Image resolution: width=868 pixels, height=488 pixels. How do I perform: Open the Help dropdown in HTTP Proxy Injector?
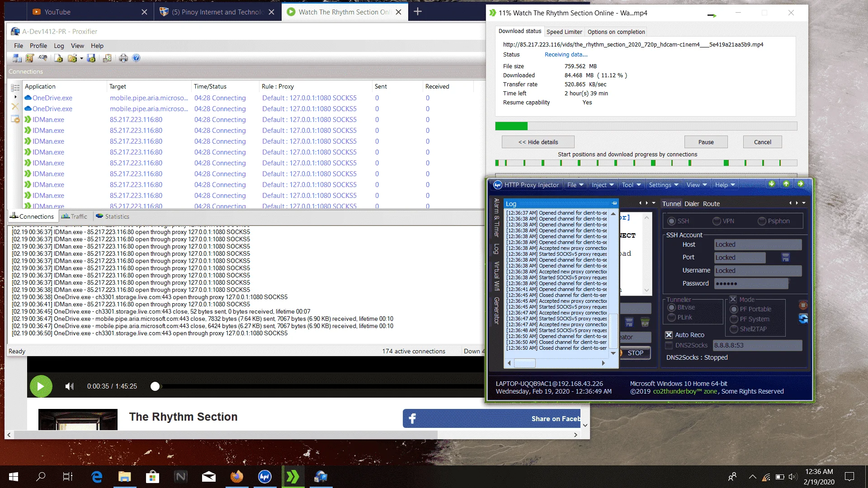[725, 185]
